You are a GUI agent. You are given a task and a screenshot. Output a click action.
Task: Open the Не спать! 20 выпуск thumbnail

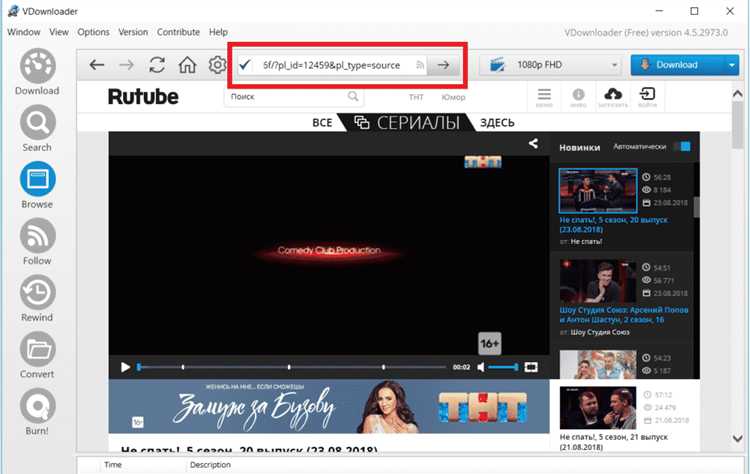tap(598, 190)
